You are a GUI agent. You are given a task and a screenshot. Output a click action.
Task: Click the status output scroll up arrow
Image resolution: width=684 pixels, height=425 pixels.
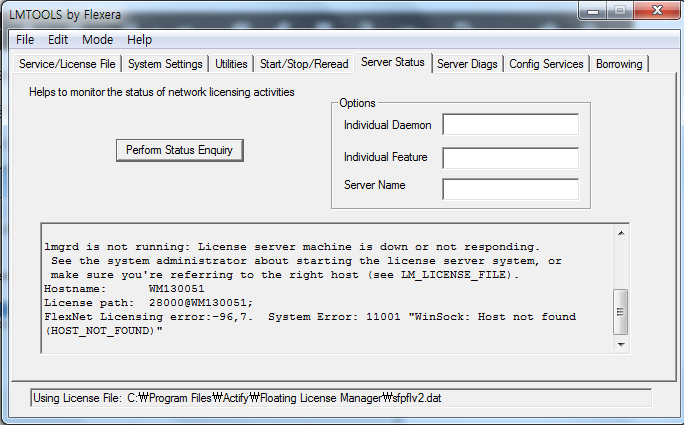[x=621, y=233]
